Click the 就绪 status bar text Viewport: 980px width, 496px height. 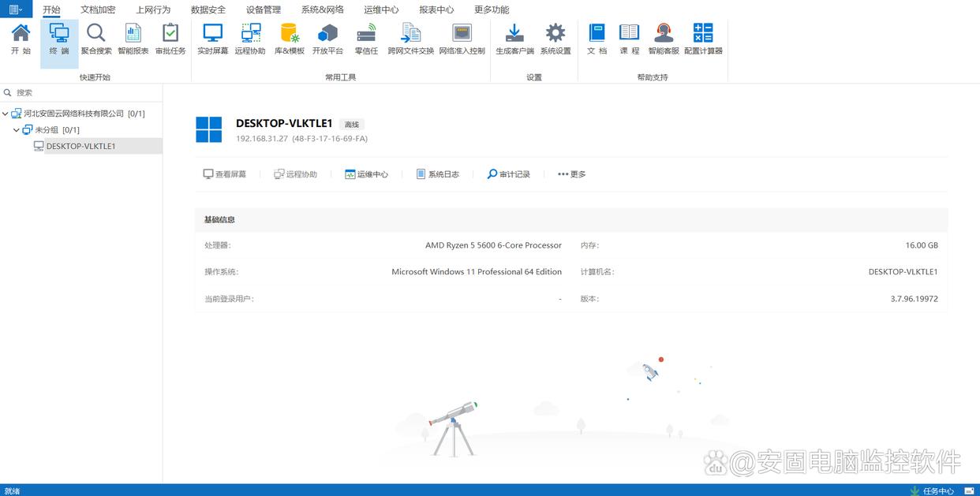12,490
